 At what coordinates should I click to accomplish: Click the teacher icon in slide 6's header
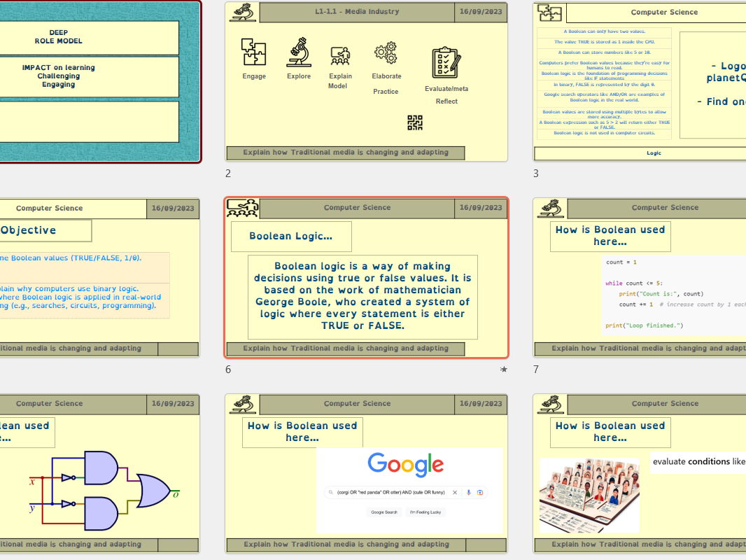pyautogui.click(x=243, y=208)
